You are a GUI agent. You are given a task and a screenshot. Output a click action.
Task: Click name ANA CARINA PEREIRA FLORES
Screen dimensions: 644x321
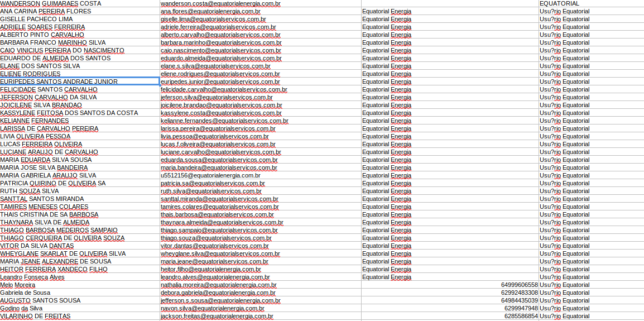(x=46, y=11)
